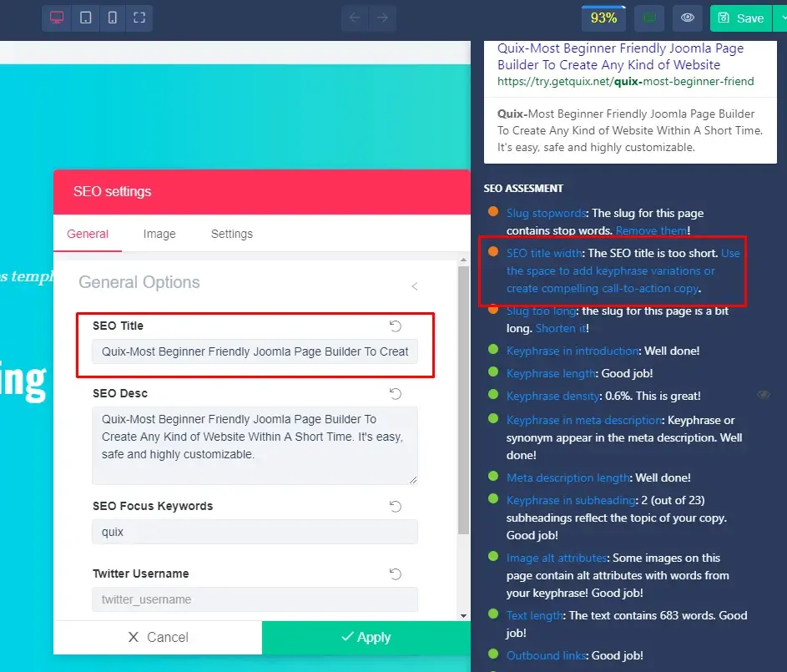This screenshot has height=672, width=787.
Task: Click the snippet preview description text
Action: click(630, 130)
